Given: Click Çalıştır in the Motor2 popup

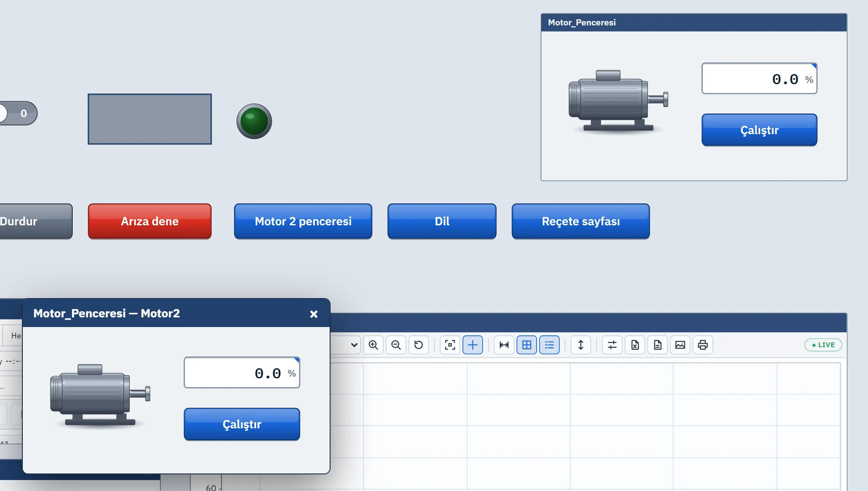Looking at the screenshot, I should [x=242, y=424].
